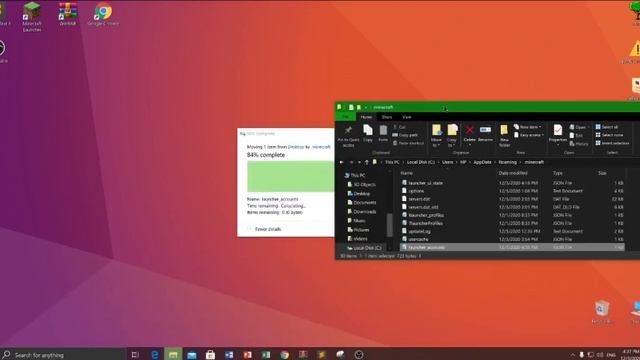This screenshot has height=360, width=640.
Task: Click Select none in the ribbon
Action: [609, 135]
